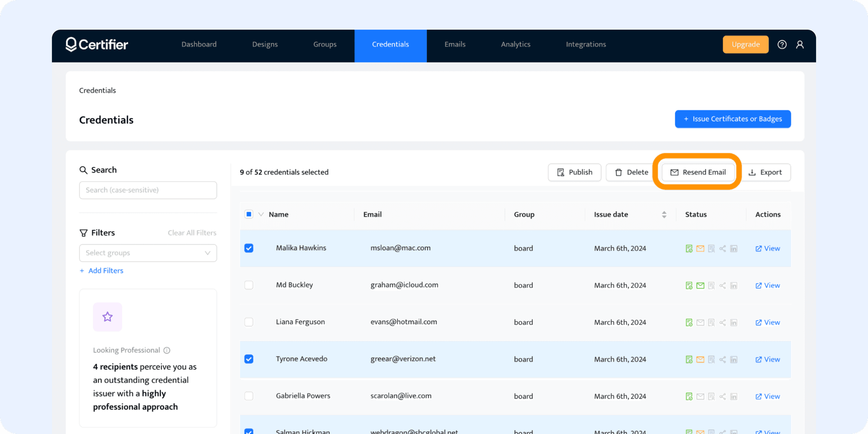Click the Resend Email button
The image size is (868, 434).
(698, 172)
